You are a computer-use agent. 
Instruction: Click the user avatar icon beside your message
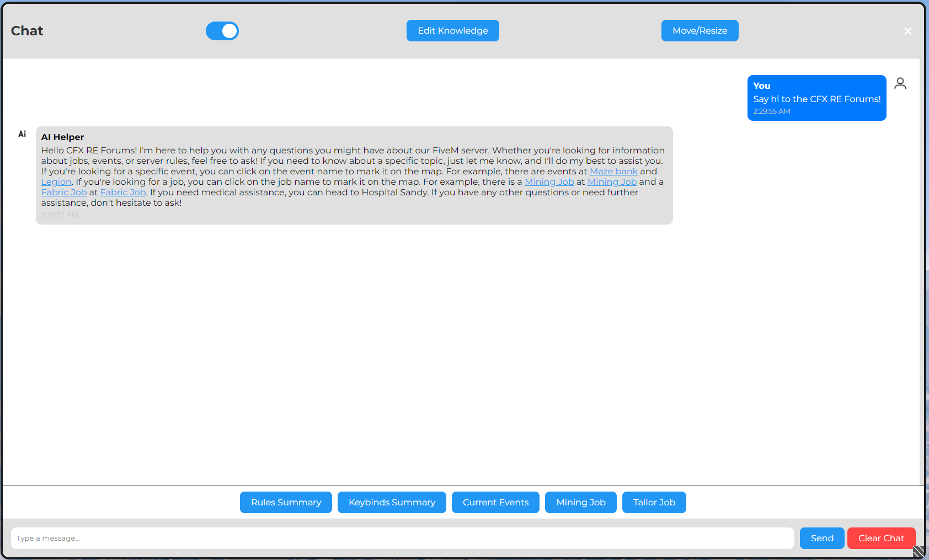(x=900, y=84)
